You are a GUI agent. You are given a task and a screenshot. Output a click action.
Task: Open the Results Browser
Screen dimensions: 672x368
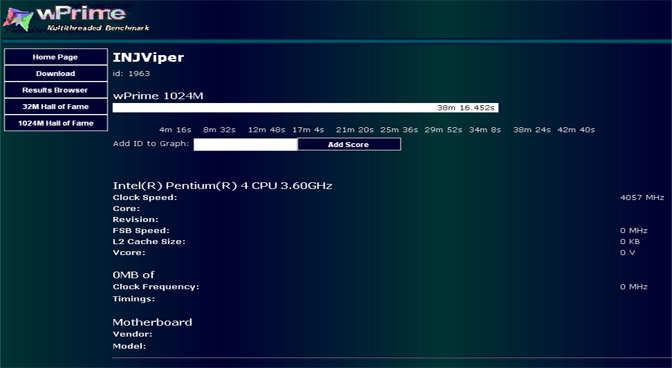56,90
